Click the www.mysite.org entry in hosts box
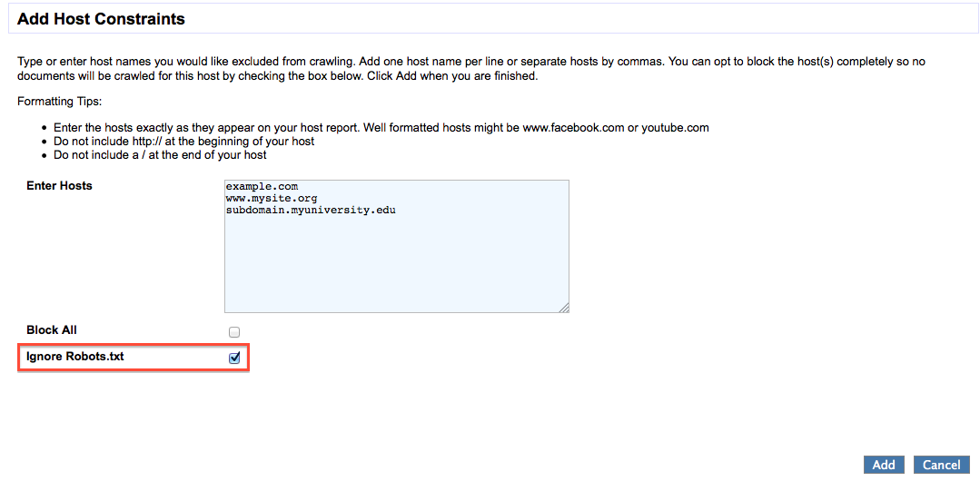 click(x=271, y=198)
